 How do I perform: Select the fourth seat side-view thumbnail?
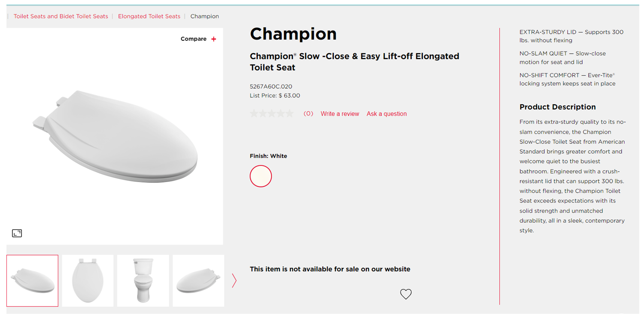coord(198,281)
